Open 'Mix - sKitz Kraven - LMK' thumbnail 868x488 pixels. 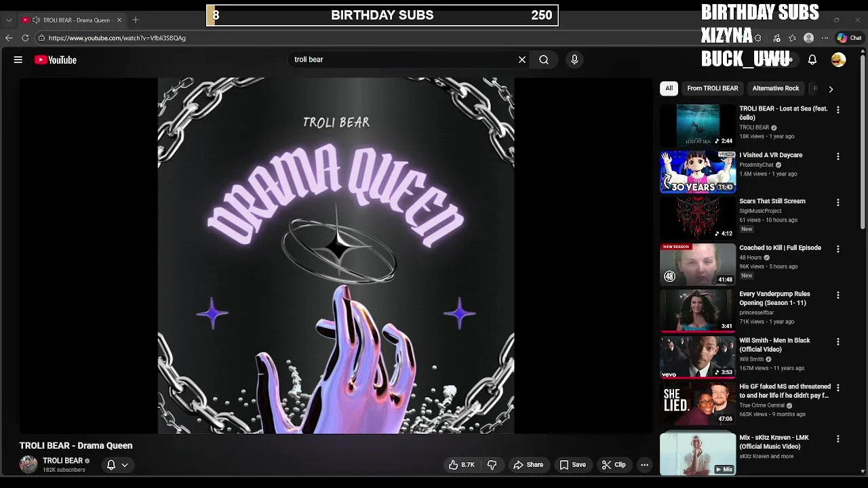click(698, 454)
